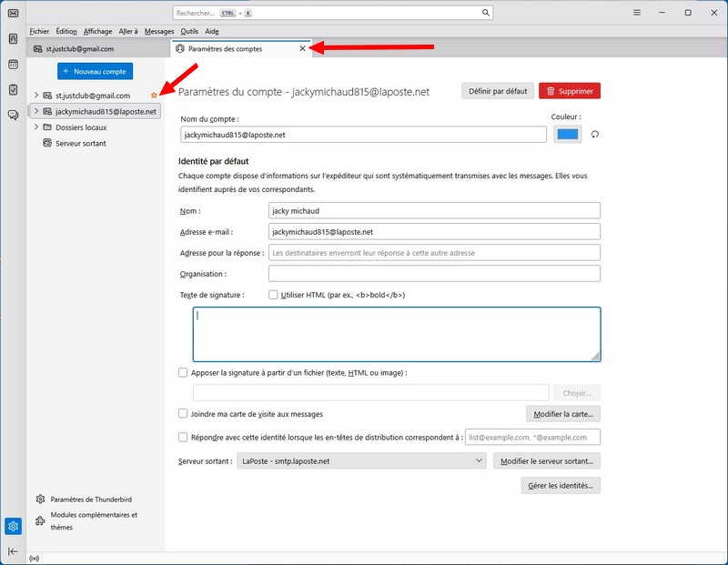The width and height of the screenshot is (728, 565).
Task: Click the Supprimer button
Action: coord(570,91)
